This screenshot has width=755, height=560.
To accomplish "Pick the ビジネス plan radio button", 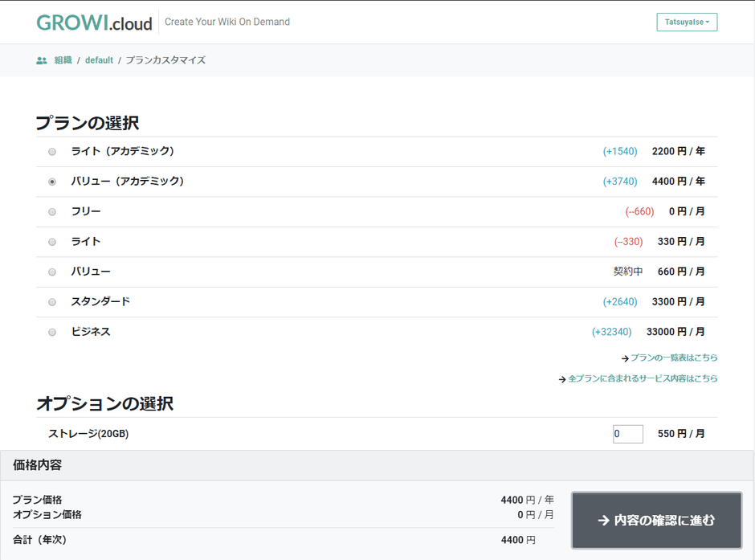I will [x=52, y=332].
